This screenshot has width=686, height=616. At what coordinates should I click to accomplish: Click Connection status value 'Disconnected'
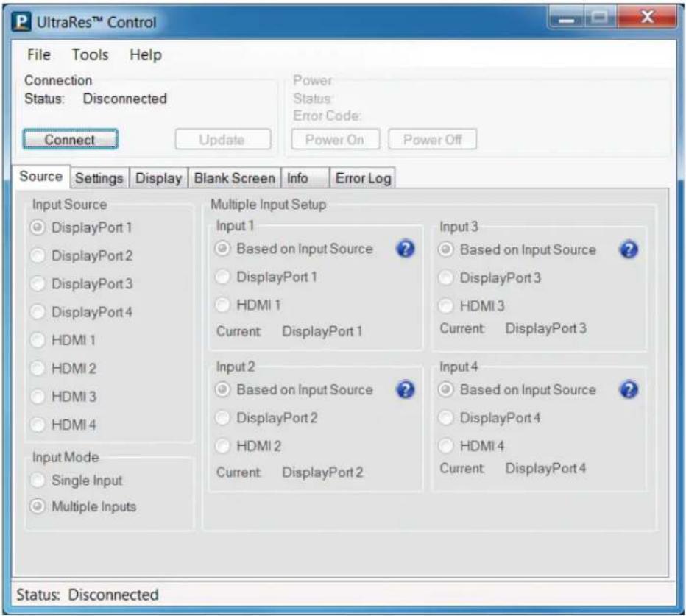125,99
